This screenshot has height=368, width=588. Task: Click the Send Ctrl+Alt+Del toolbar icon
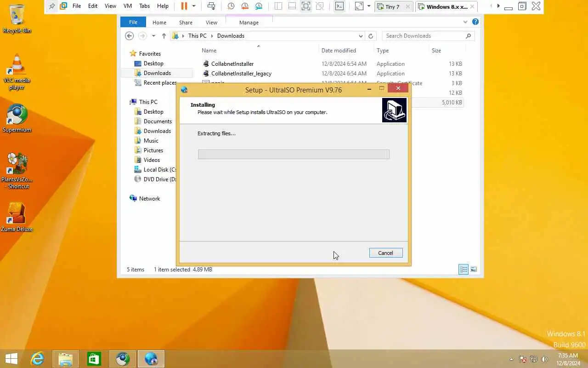(211, 6)
